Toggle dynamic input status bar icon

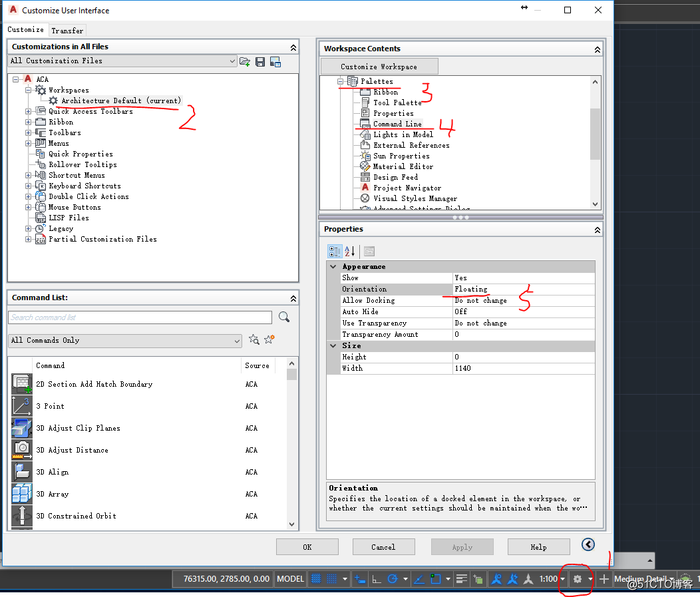[360, 579]
